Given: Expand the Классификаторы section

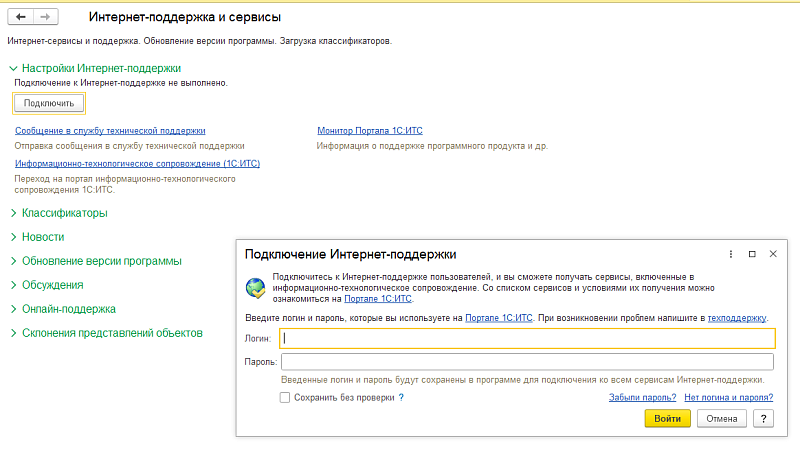Looking at the screenshot, I should pyautogui.click(x=14, y=213).
